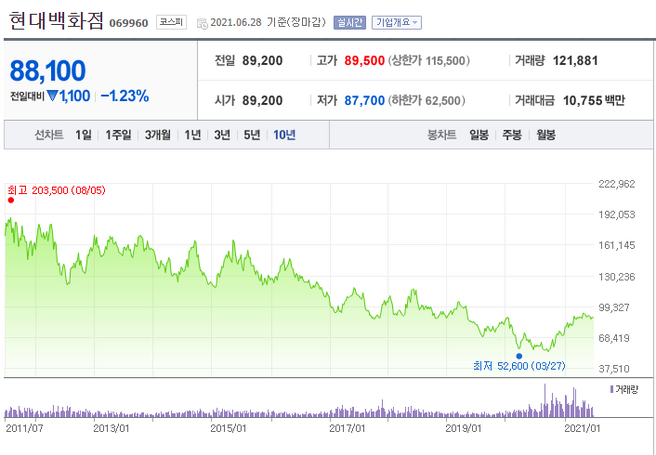Click the -1.23% change value
The height and width of the screenshot is (455, 656).
125,96
